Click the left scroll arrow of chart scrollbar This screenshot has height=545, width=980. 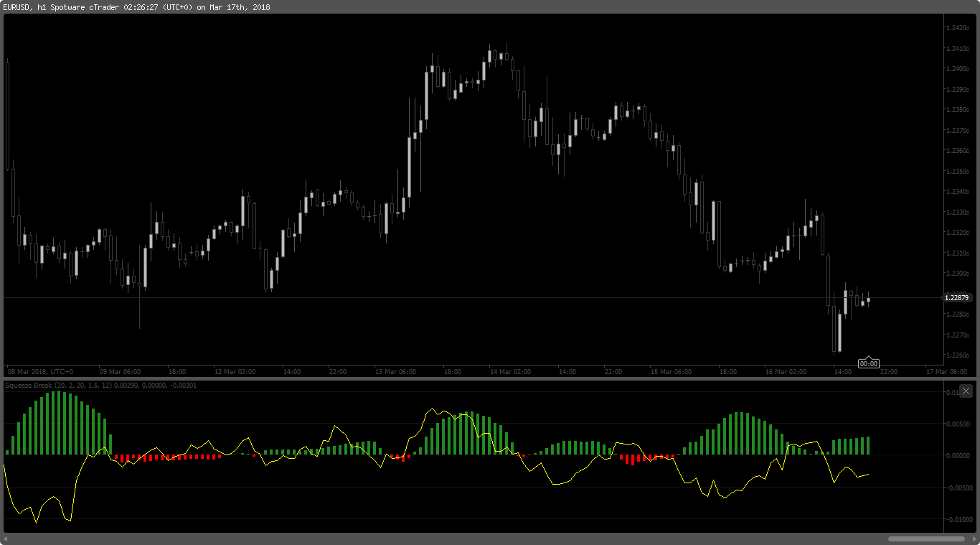(x=6, y=539)
